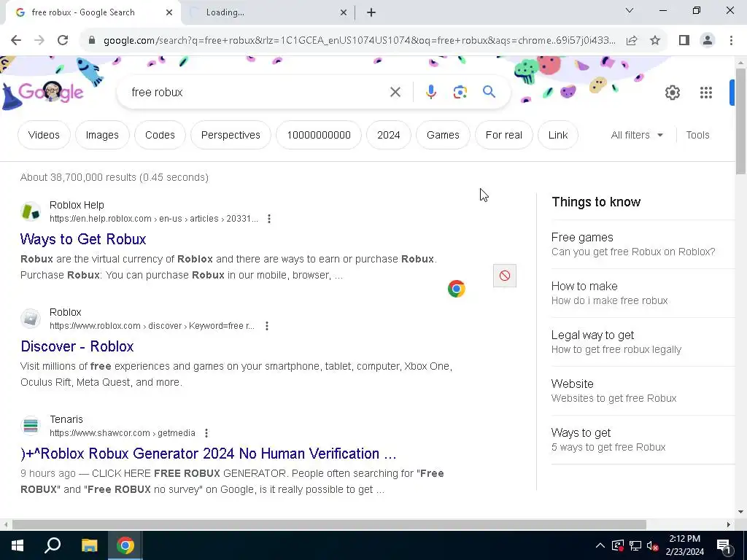747x560 pixels.
Task: Reload the page with the refresh icon
Action: point(63,40)
